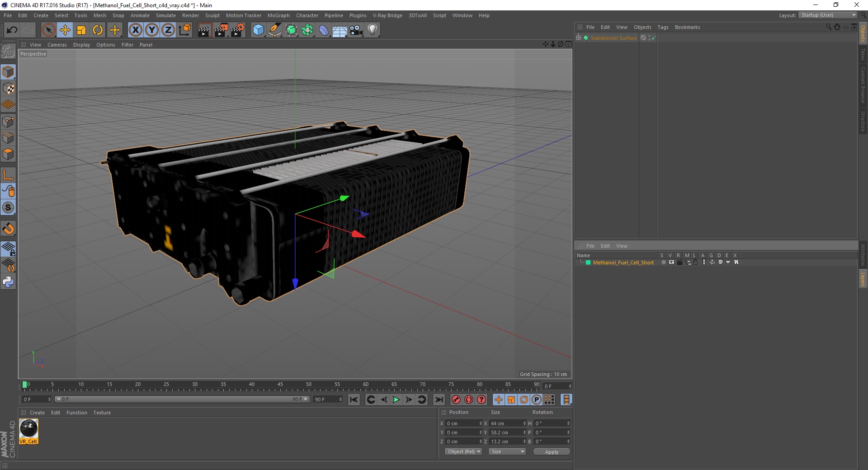868x470 pixels.
Task: Toggle Position keyframe recording
Action: [x=498, y=399]
